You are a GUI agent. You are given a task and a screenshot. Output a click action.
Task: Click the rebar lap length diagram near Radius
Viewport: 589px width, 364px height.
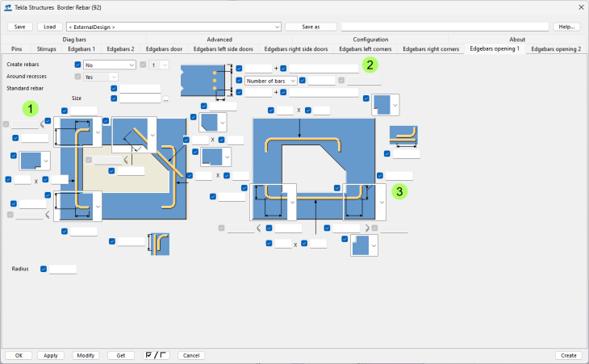(x=158, y=244)
